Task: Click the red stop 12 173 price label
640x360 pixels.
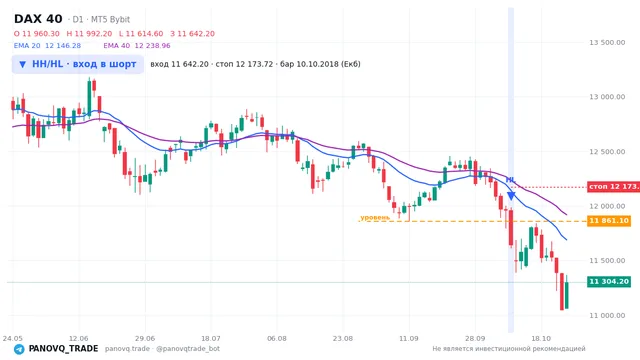Action: [613, 187]
